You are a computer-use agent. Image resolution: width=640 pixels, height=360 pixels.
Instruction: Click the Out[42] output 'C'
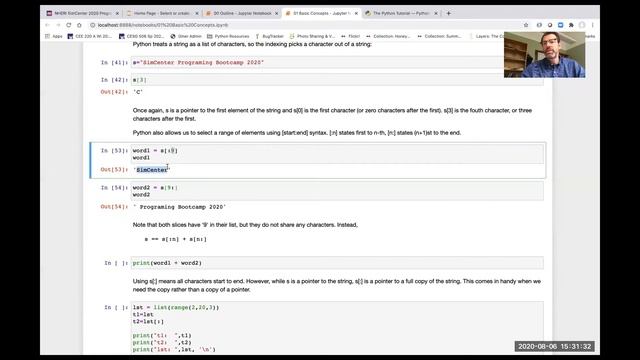coord(138,92)
